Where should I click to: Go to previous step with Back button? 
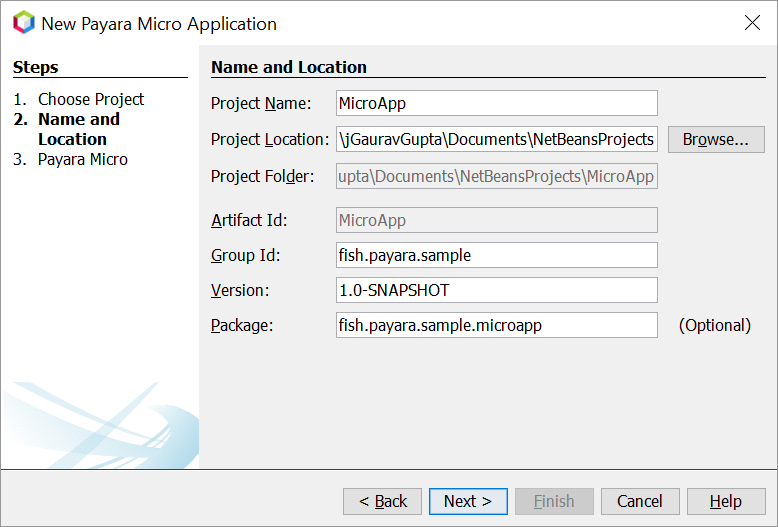tap(382, 501)
